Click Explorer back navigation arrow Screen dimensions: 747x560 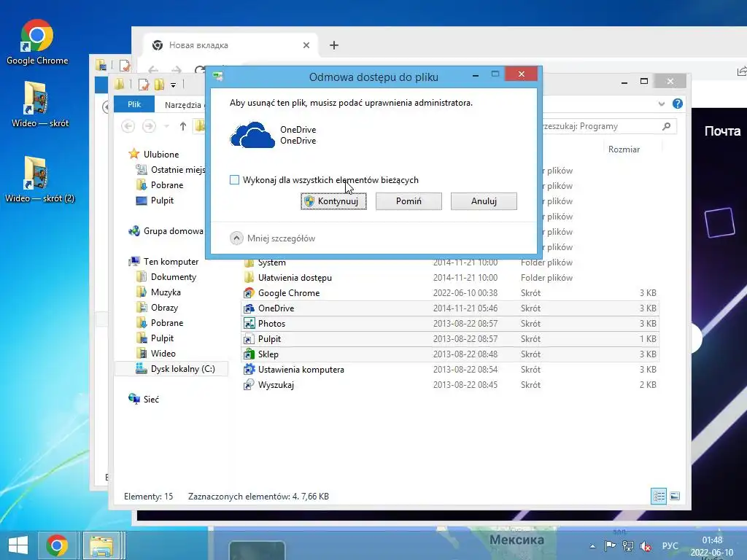click(128, 126)
